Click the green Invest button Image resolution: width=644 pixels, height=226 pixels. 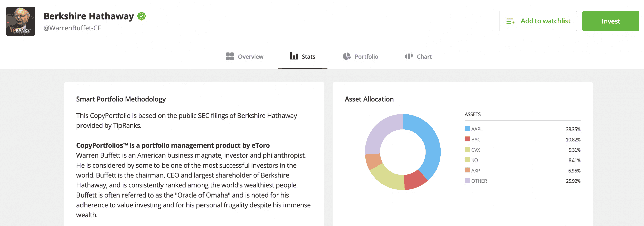click(x=611, y=21)
